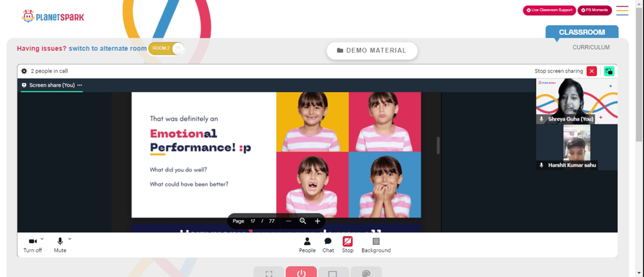Open call settings gear icon
Image resolution: width=644 pixels, height=277 pixels.
pos(24,71)
